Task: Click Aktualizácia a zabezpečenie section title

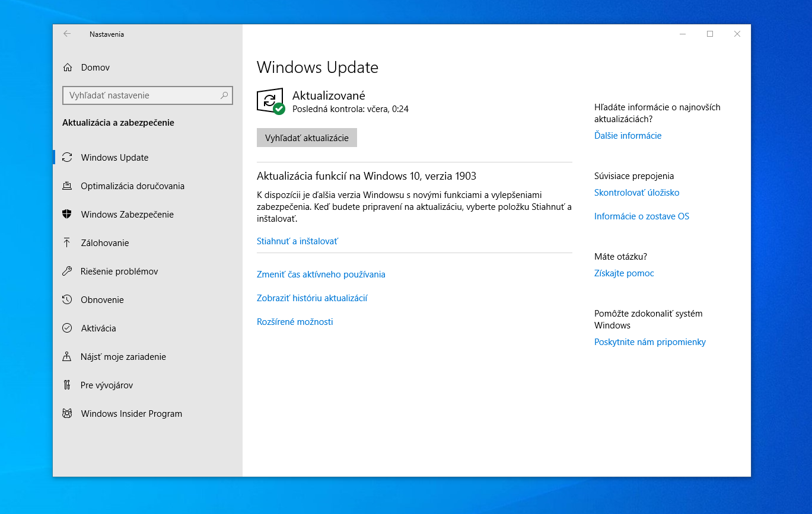Action: pyautogui.click(x=118, y=123)
